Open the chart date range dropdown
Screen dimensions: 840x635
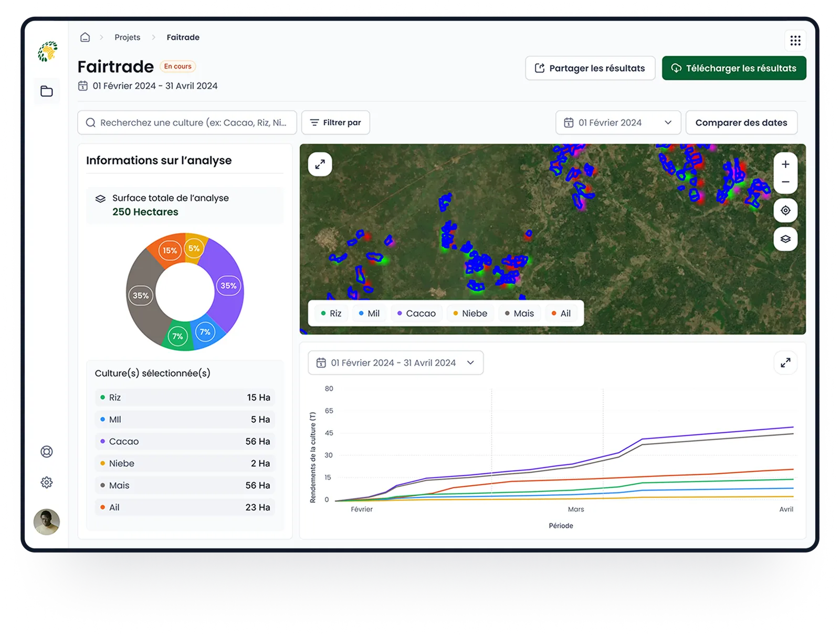tap(395, 363)
